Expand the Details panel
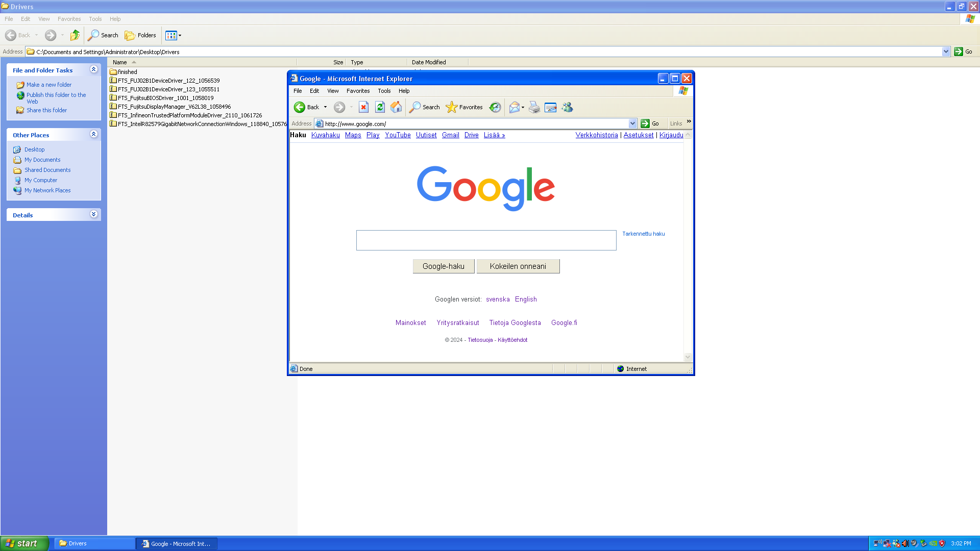980x551 pixels. click(93, 214)
